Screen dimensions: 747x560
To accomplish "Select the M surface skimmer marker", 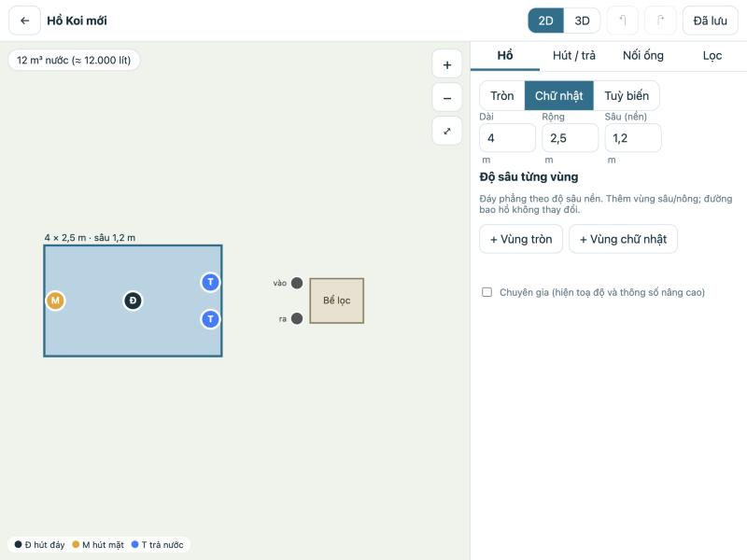I will (x=55, y=301).
